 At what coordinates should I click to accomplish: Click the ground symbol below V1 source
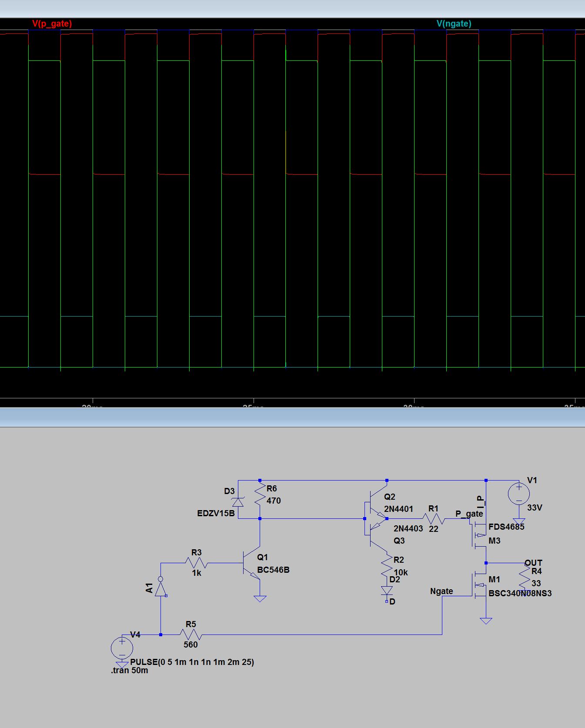pos(519,521)
